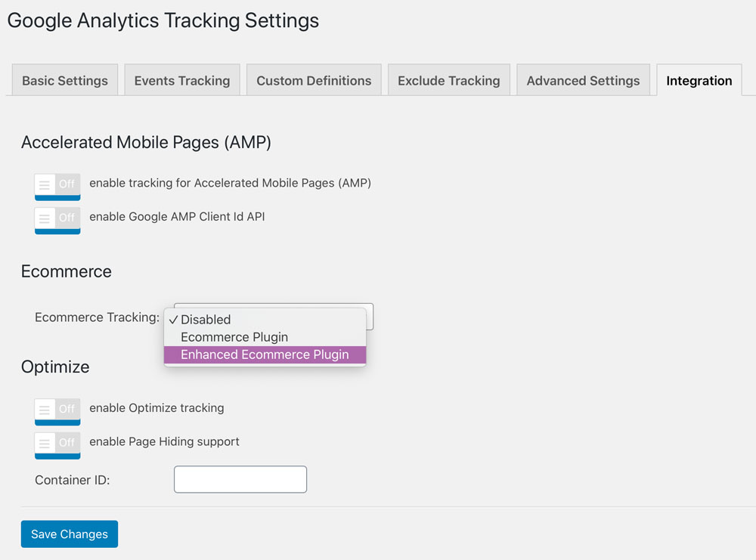The width and height of the screenshot is (756, 560).
Task: Select the Integration tab
Action: pos(699,80)
